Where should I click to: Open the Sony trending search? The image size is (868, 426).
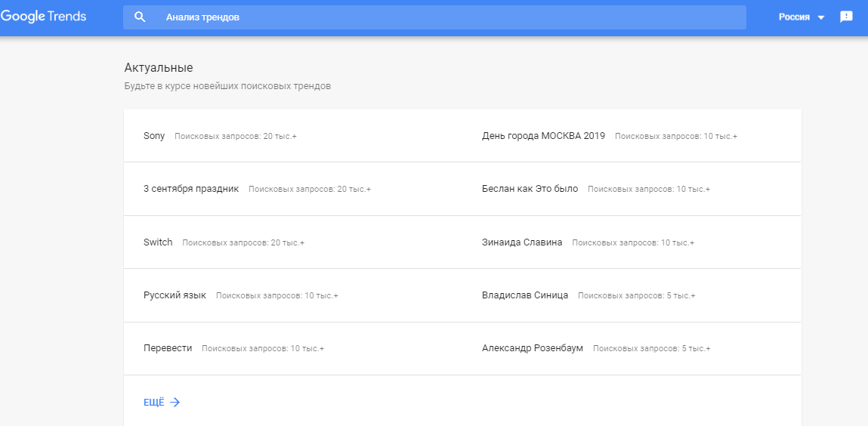tap(154, 136)
